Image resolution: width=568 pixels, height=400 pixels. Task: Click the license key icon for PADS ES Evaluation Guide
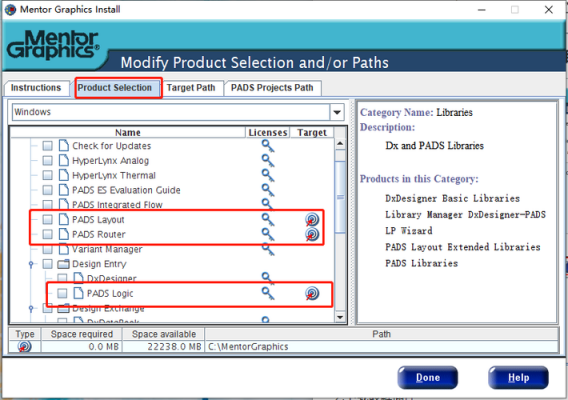(x=268, y=190)
